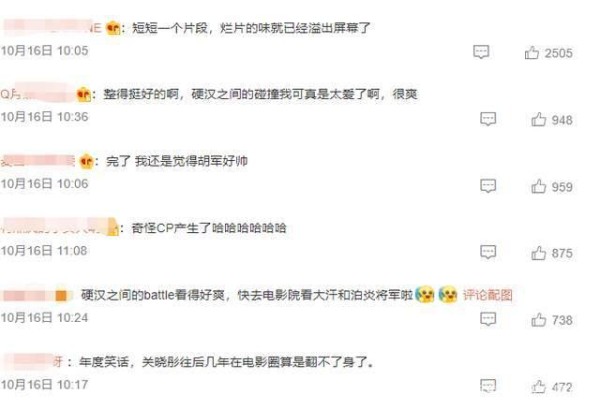Screen dimensions: 600x408
Task: Click the 10月16日 10:05 timestamp
Action: point(44,51)
